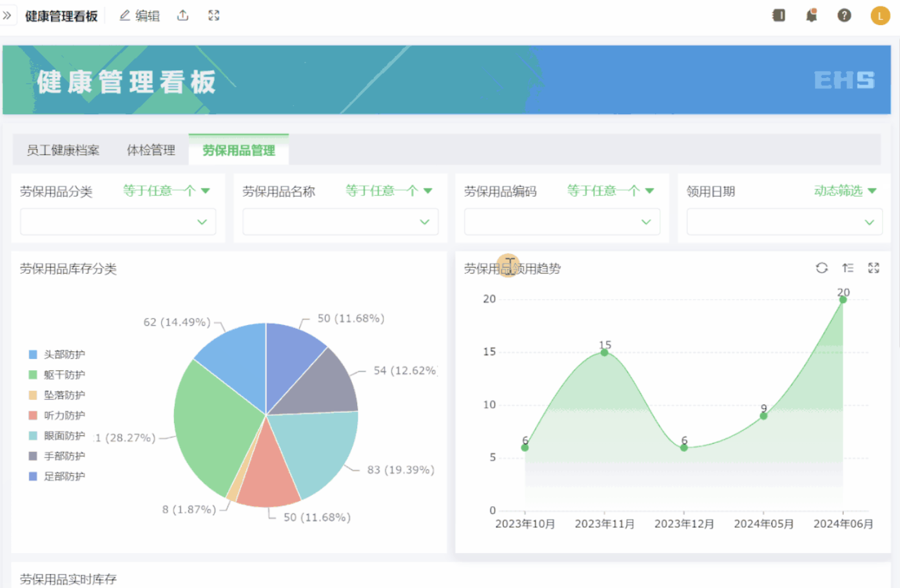This screenshot has width=900, height=588.
Task: Toggle 头部防护 legend item
Action: (x=57, y=355)
